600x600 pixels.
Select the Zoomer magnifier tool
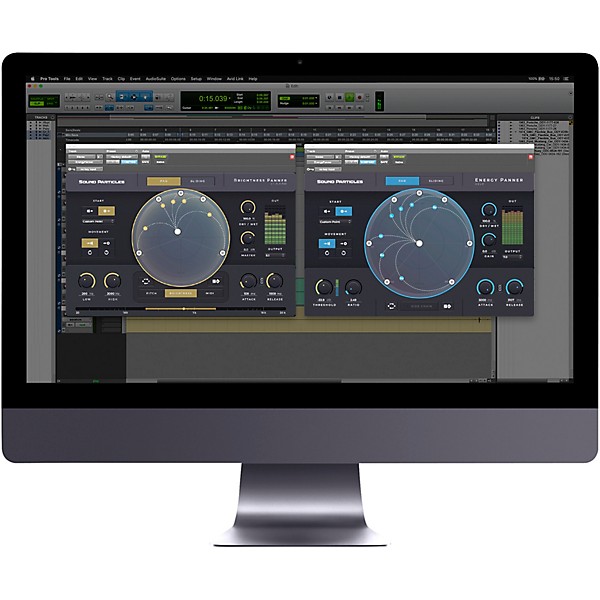(109, 97)
